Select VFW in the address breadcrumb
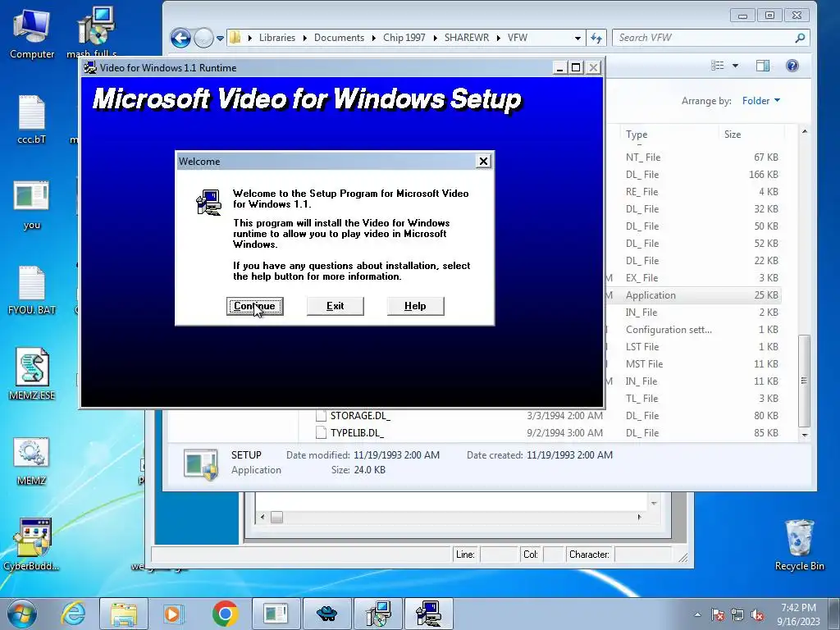The height and width of the screenshot is (630, 840). point(518,38)
